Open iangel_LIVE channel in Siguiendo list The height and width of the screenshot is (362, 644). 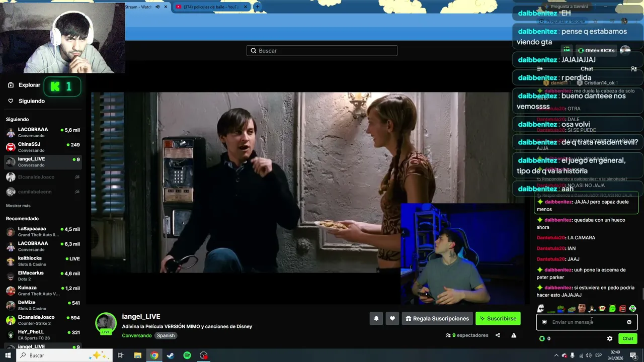coord(43,162)
